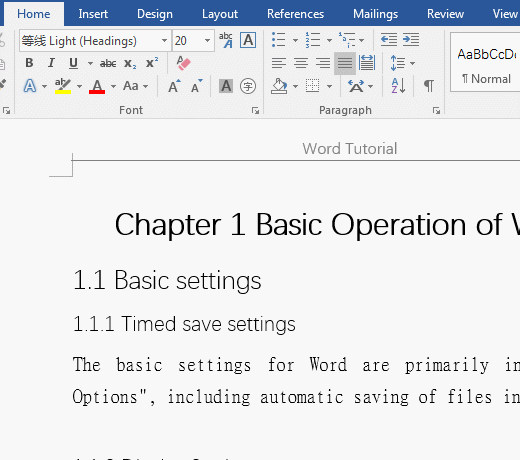Expand text effects dropdown arrow

pyautogui.click(x=44, y=87)
